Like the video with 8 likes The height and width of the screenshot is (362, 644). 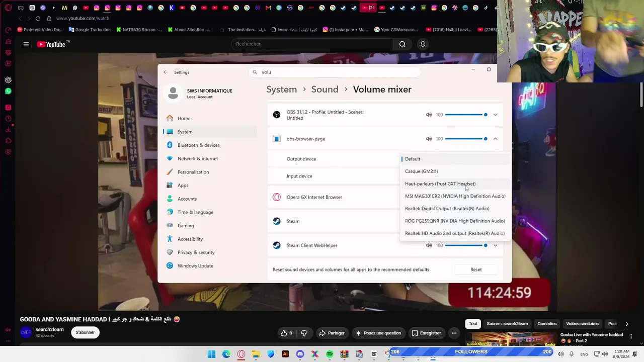pos(286,333)
